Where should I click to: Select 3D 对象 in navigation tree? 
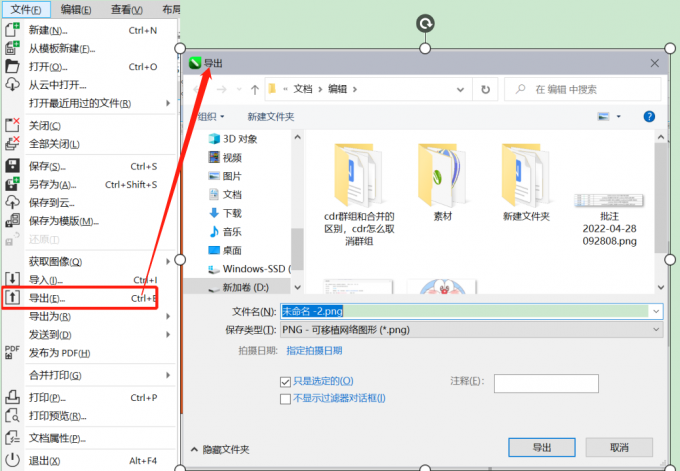pyautogui.click(x=232, y=139)
